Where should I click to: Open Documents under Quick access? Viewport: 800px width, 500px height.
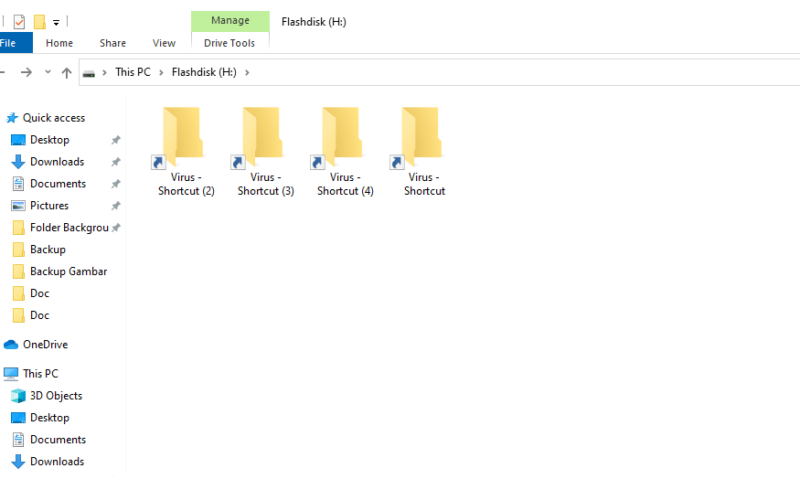click(58, 184)
